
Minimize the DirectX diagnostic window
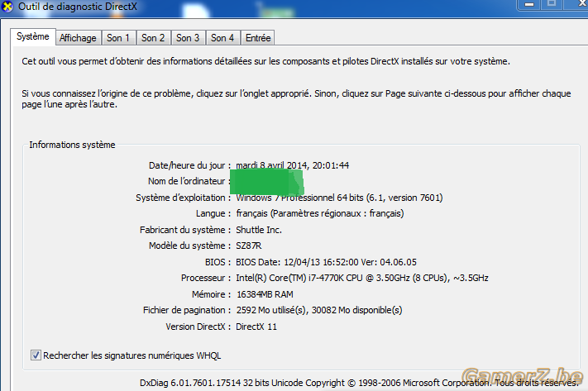(529, 4)
